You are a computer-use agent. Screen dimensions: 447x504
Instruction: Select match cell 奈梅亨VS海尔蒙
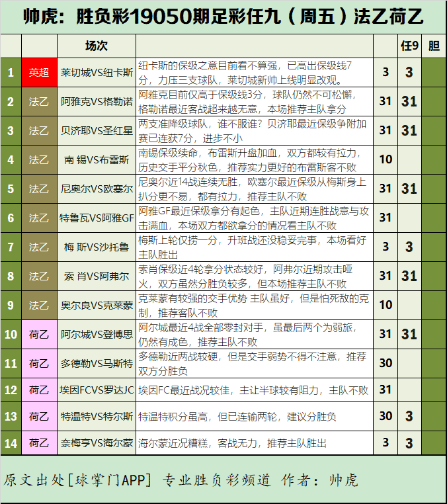[x=97, y=443]
